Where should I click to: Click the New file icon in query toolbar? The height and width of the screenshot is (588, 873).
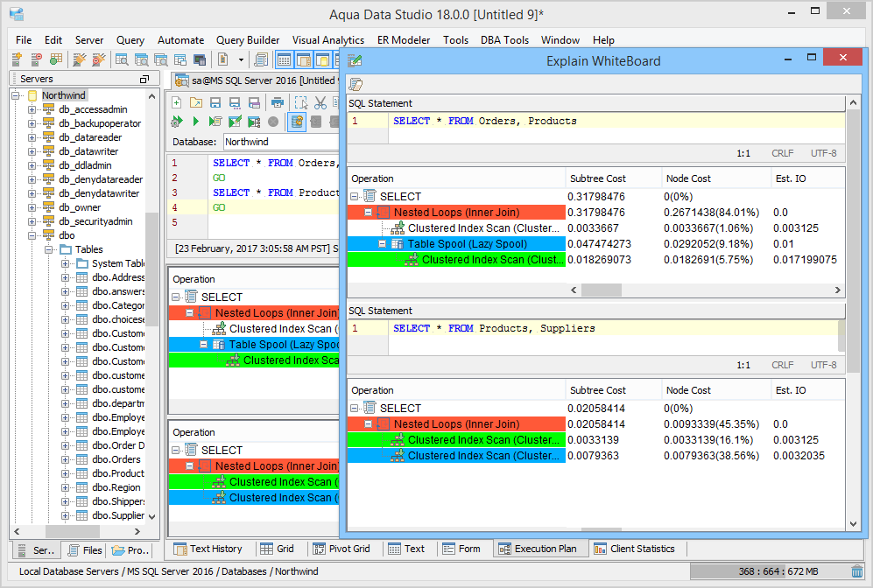(177, 102)
